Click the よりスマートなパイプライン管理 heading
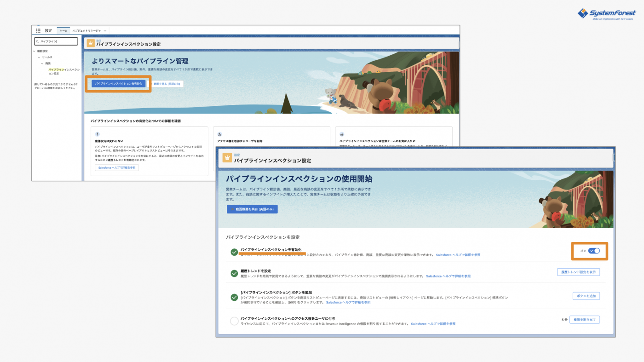This screenshot has width=644, height=362. click(x=140, y=61)
